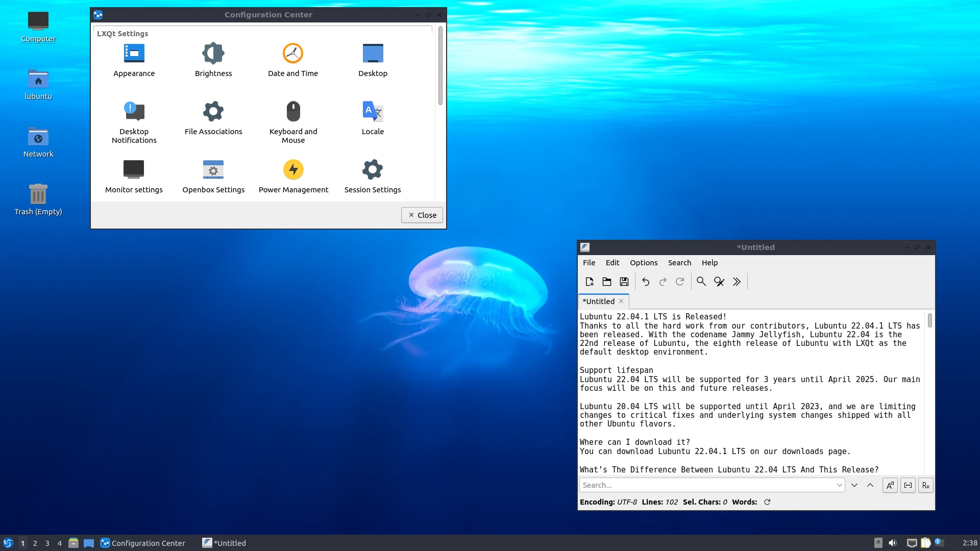Click the Help menu in Featherpad
Image resolution: width=980 pixels, height=551 pixels.
pyautogui.click(x=709, y=262)
